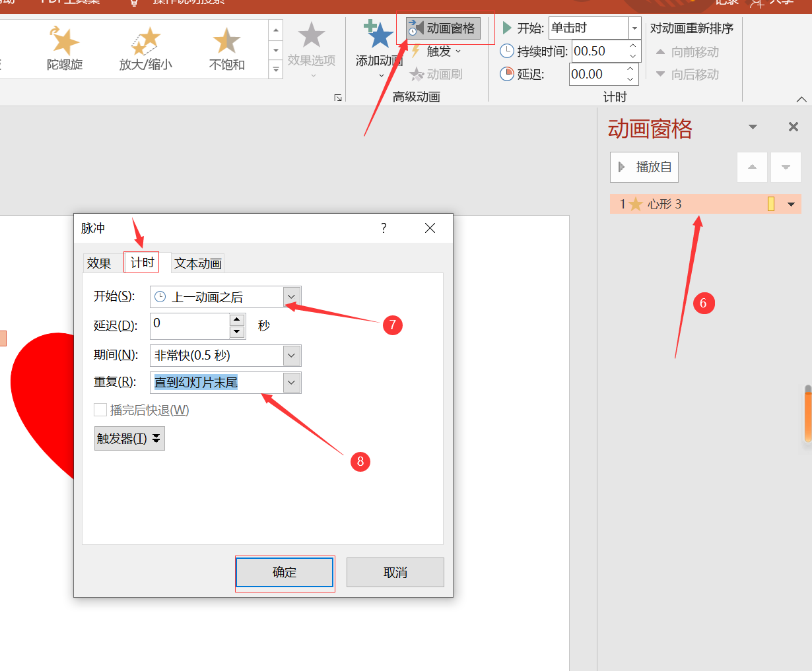Click the ribbon 延迟 delay field
The width and height of the screenshot is (812, 671).
tap(597, 75)
